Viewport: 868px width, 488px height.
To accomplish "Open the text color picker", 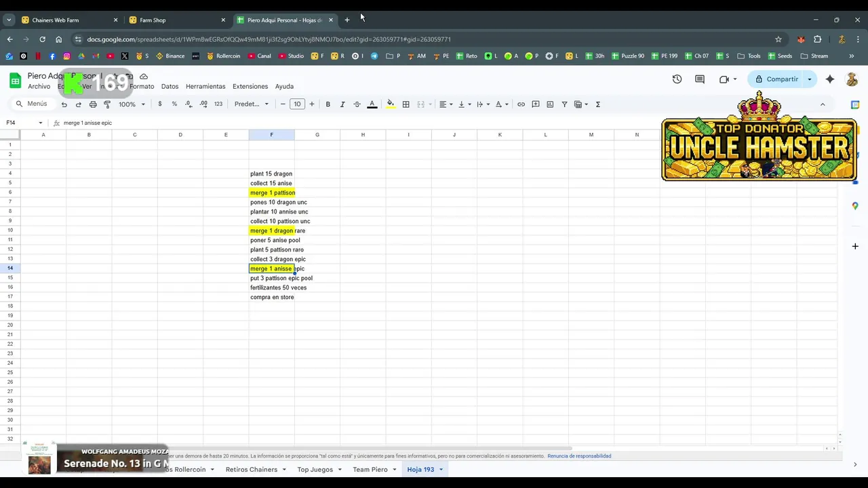I will pos(372,104).
